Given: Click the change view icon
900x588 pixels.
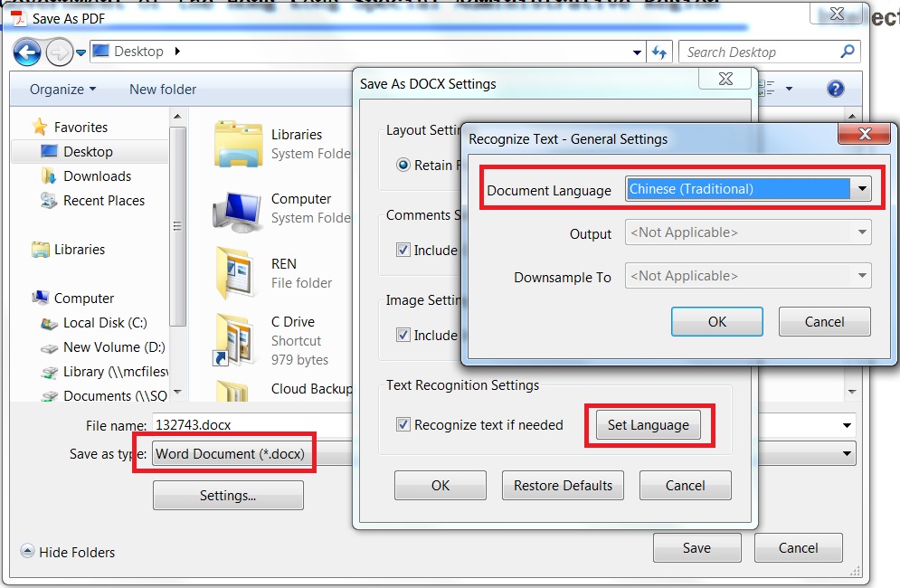Looking at the screenshot, I should coord(767,89).
